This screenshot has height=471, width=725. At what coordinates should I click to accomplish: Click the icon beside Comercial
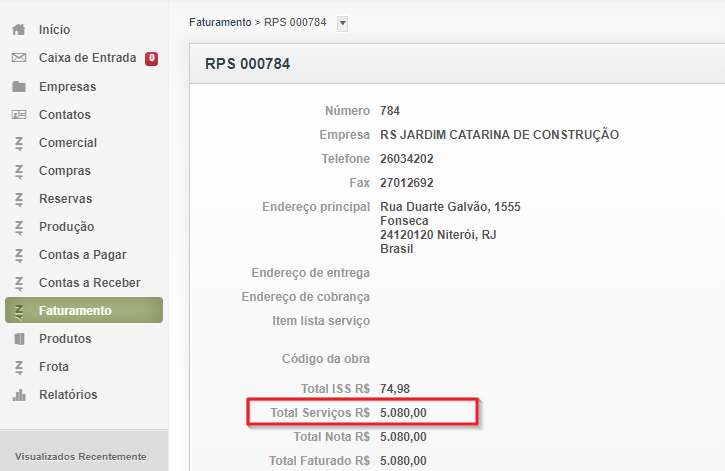coord(18,143)
